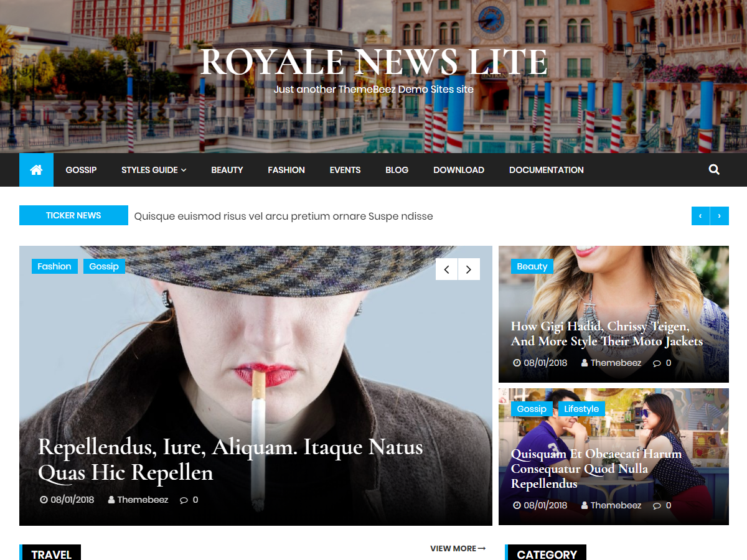Click the VIEW MORE link above the Travel section

[x=458, y=548]
